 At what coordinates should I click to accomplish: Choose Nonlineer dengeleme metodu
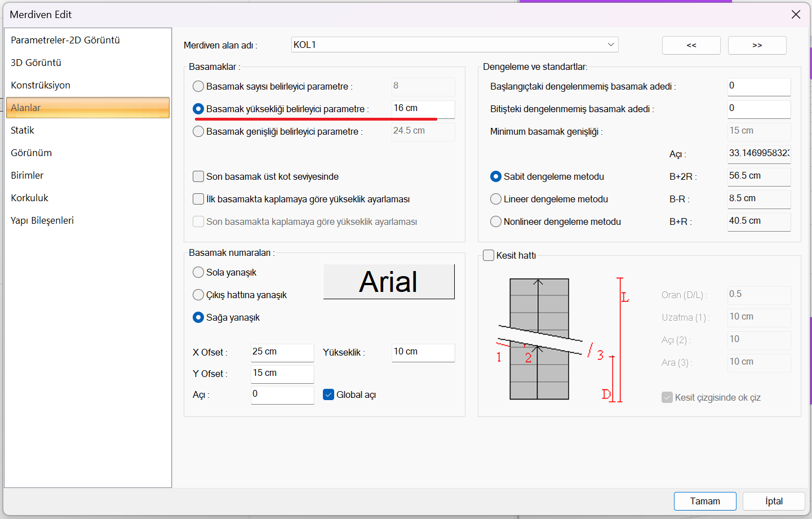[496, 221]
